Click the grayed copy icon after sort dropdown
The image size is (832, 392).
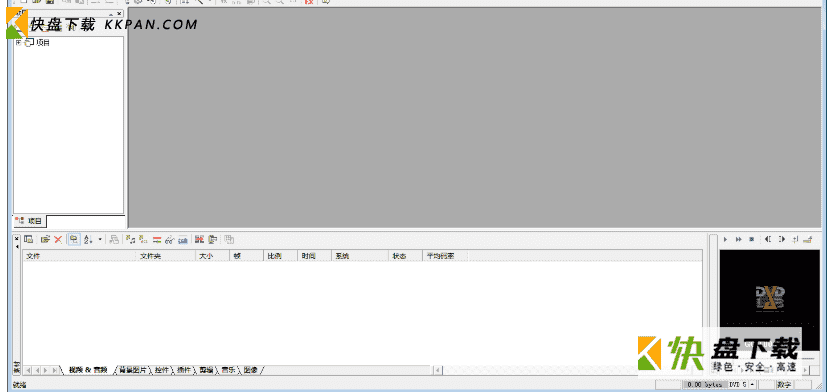pyautogui.click(x=114, y=240)
